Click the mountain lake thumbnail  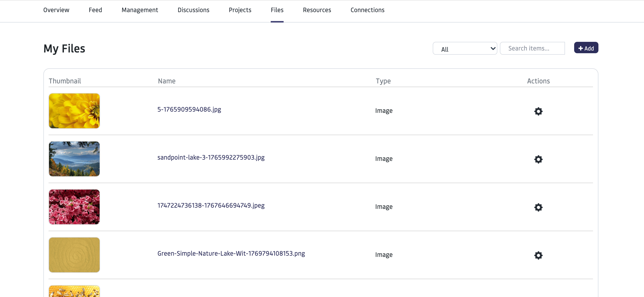coord(74,159)
